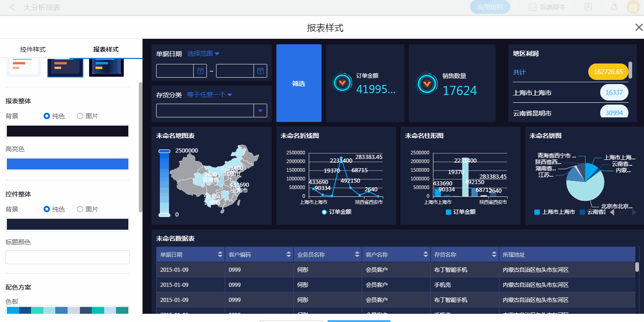Select 图片 for 报表整体 background
The height and width of the screenshot is (322, 644).
point(80,116)
